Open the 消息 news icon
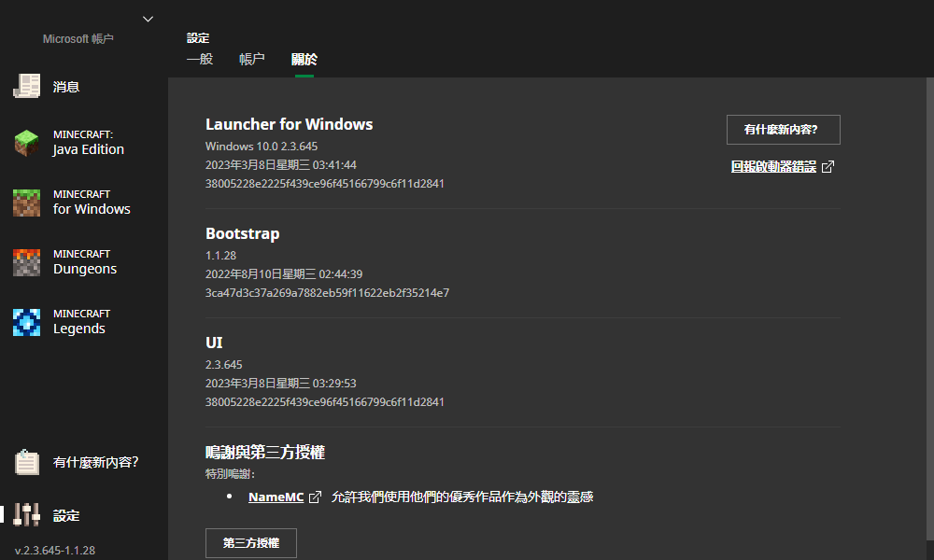The width and height of the screenshot is (934, 560). click(27, 86)
